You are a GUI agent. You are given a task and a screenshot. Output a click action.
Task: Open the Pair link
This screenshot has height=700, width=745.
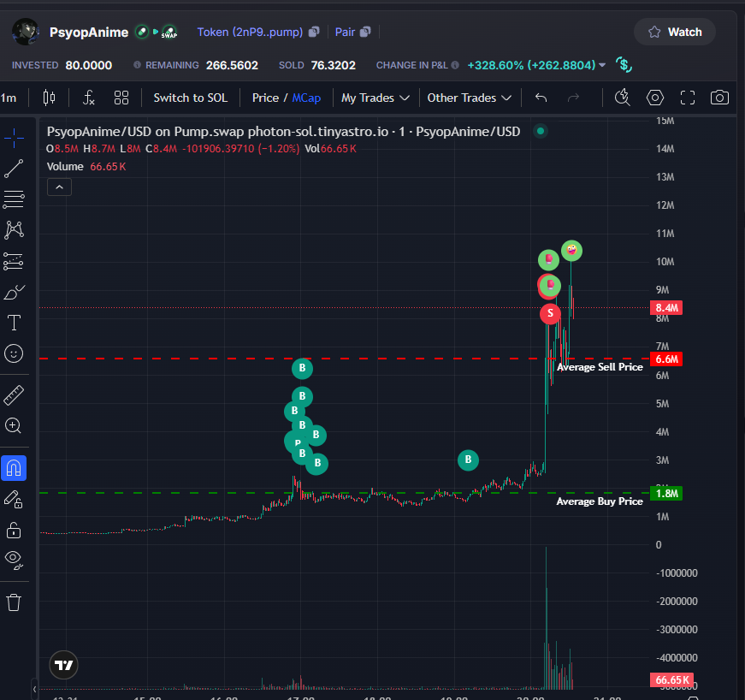(345, 32)
